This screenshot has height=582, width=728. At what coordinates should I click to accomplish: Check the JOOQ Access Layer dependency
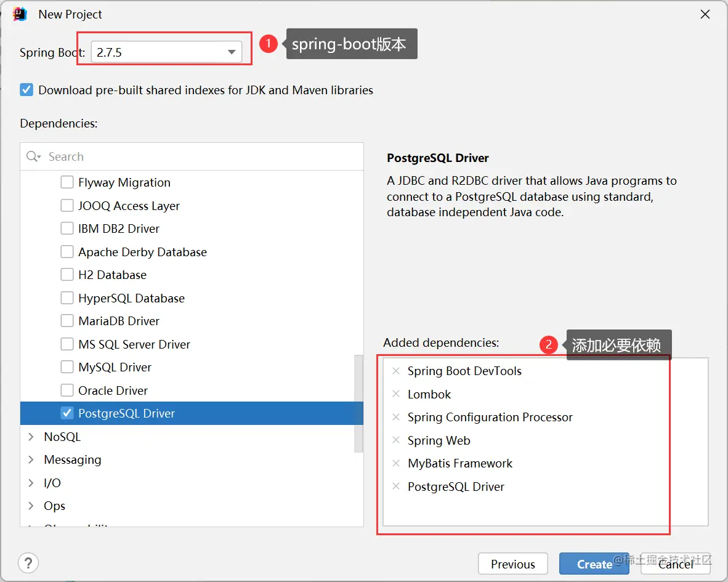pyautogui.click(x=67, y=205)
